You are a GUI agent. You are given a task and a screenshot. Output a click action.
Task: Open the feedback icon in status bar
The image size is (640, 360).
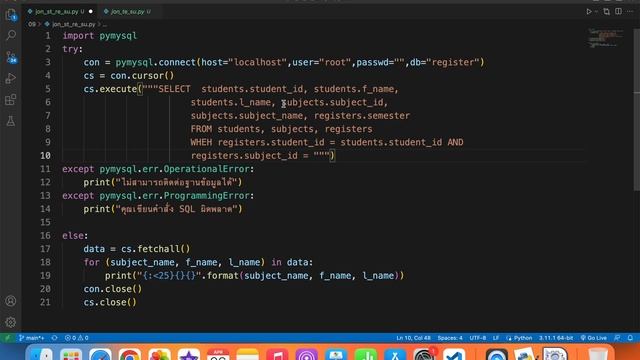(x=617, y=338)
